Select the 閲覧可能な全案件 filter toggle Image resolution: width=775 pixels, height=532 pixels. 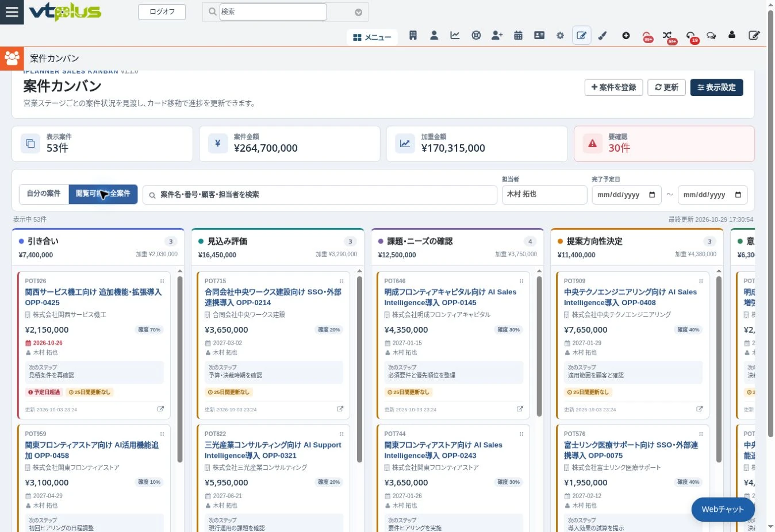coord(103,194)
